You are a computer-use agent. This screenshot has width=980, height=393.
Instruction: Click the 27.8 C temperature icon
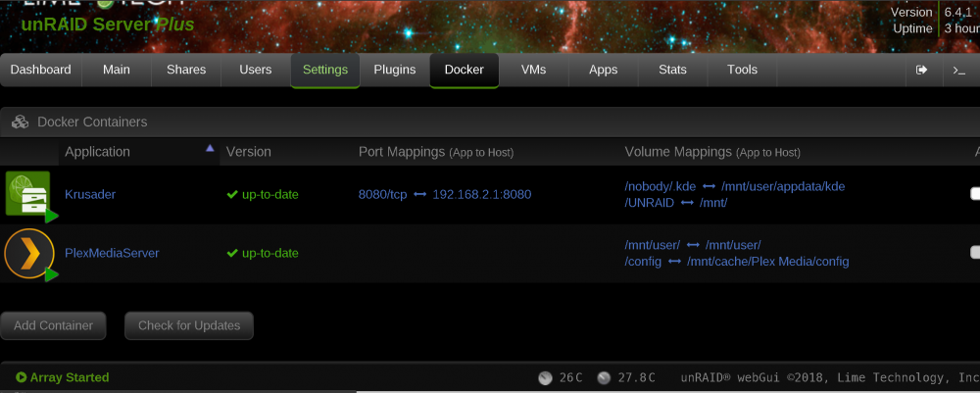coord(604,377)
